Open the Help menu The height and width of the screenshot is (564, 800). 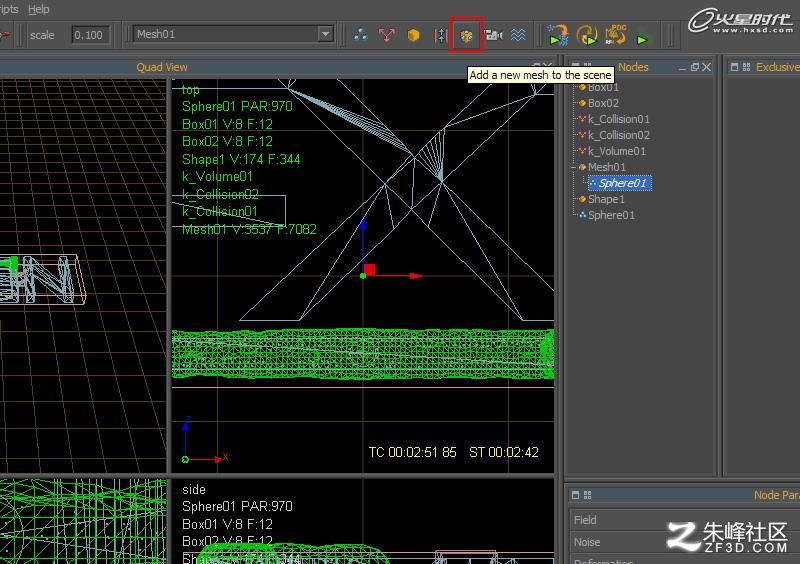click(x=38, y=9)
